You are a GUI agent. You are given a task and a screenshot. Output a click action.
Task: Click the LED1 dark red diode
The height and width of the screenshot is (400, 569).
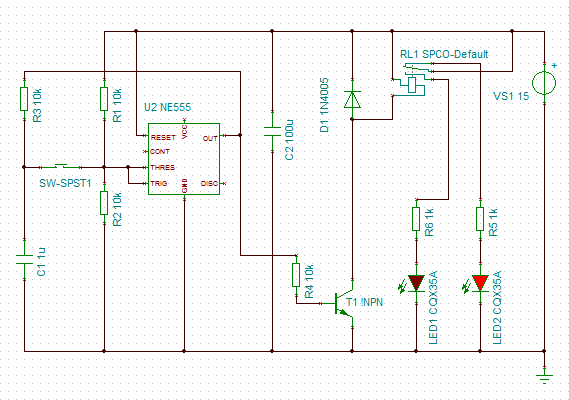pyautogui.click(x=416, y=283)
